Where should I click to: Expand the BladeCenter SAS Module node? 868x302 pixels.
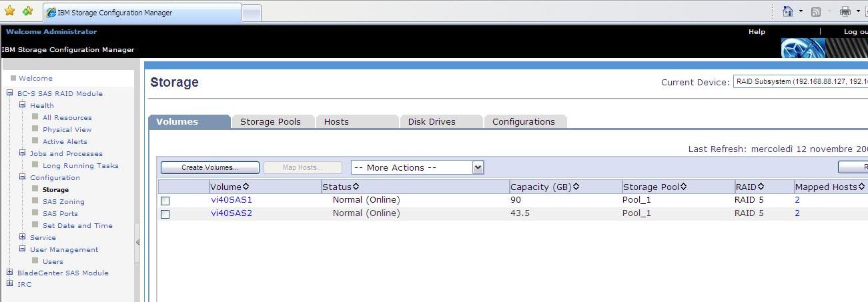(10, 273)
